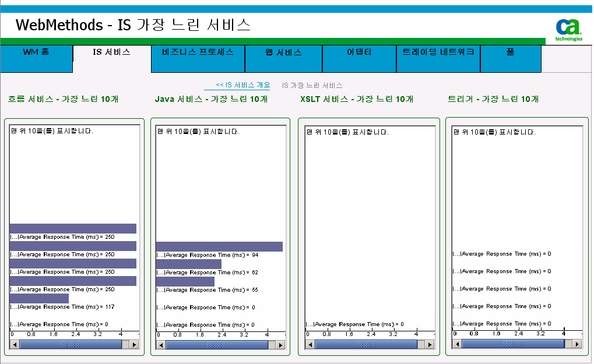
Task: Click right scroll arrow in 트리거 chart
Action: (x=577, y=344)
